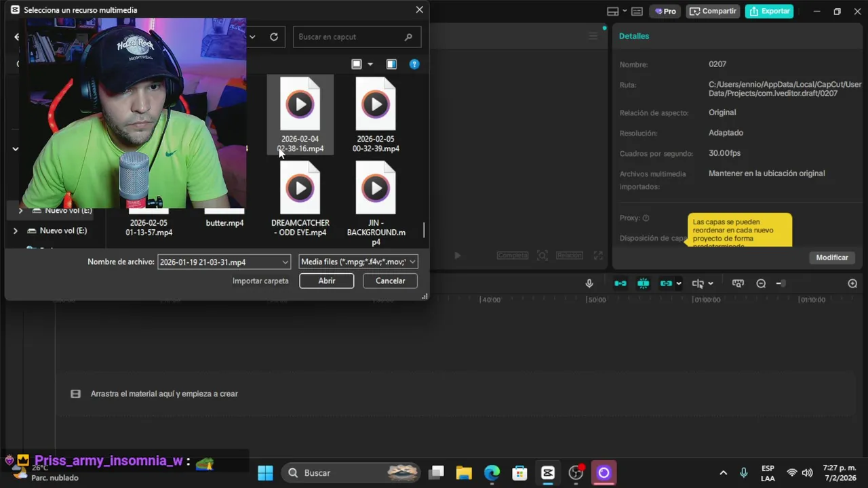
Task: Open address history dropdown in file dialog
Action: coord(252,37)
